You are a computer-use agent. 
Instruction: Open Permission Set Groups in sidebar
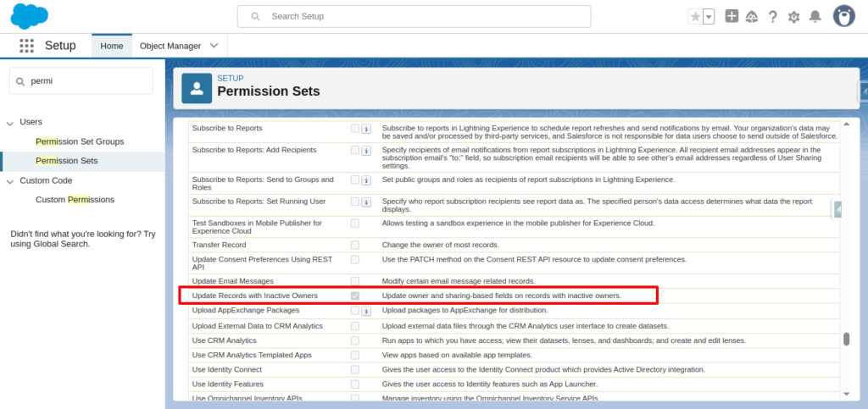(x=80, y=141)
